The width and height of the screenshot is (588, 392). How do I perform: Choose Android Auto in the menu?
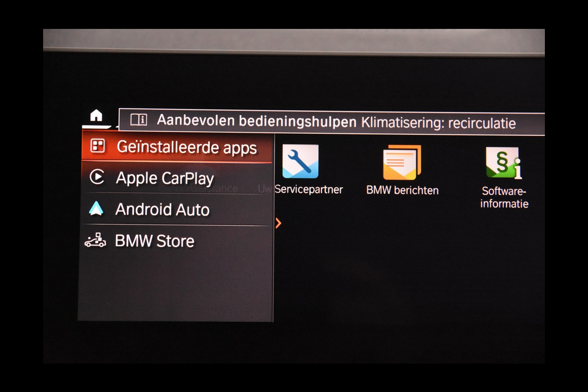click(162, 210)
